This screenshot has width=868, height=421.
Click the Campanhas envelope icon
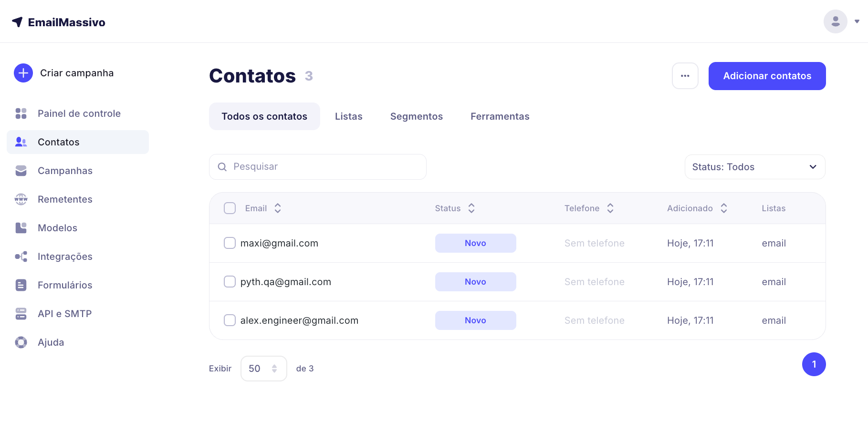21,171
